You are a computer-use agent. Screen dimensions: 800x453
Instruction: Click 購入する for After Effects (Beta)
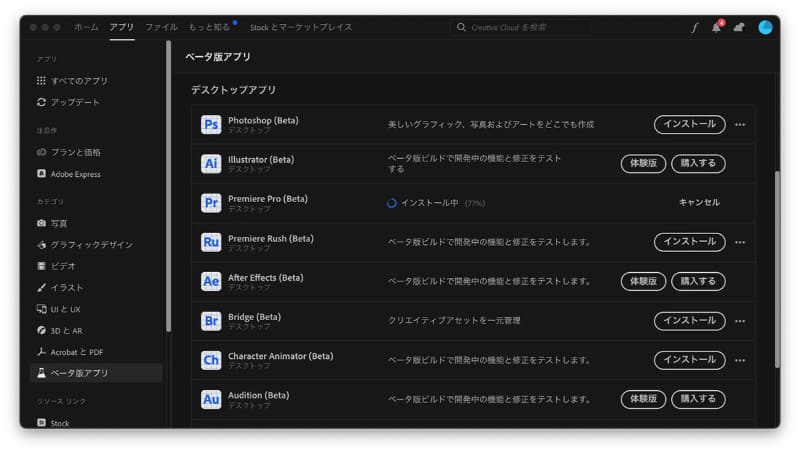point(698,281)
